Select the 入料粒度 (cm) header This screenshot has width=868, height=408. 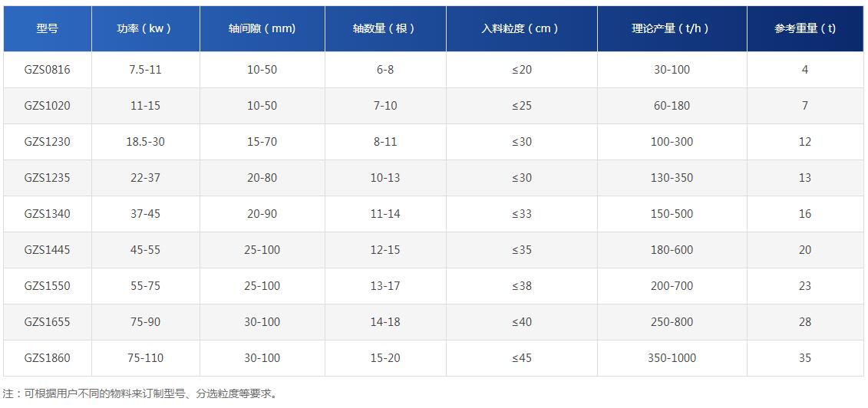click(x=521, y=28)
